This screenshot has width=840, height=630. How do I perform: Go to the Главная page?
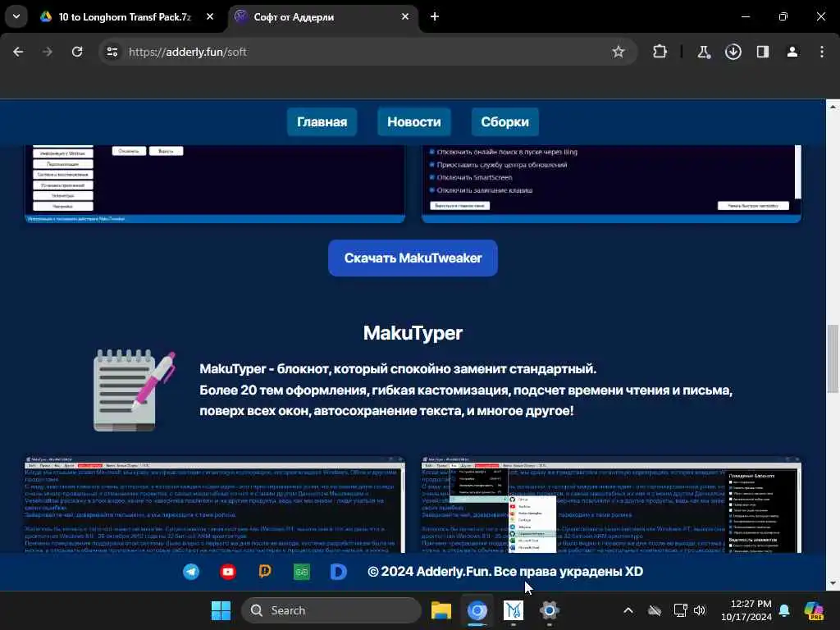click(x=322, y=121)
